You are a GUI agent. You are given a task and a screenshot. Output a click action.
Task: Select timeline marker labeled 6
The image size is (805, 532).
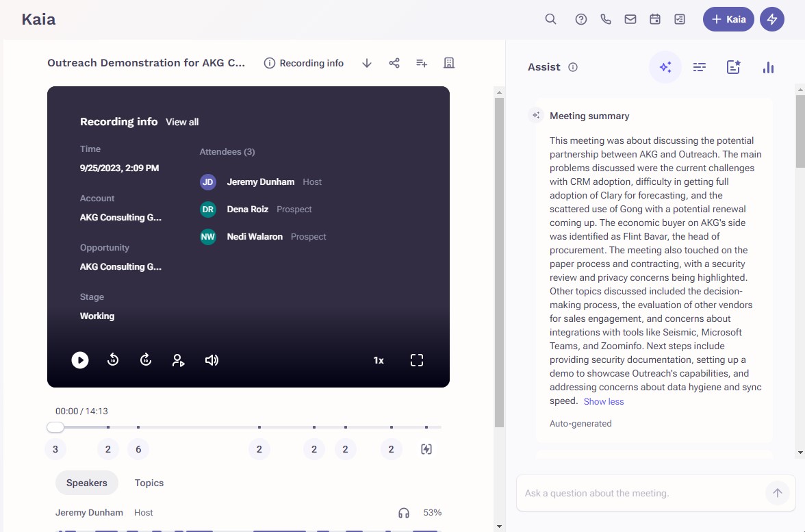pos(138,449)
